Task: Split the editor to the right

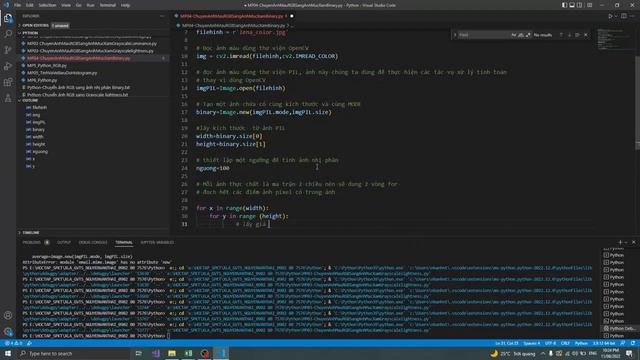Action: tap(624, 16)
